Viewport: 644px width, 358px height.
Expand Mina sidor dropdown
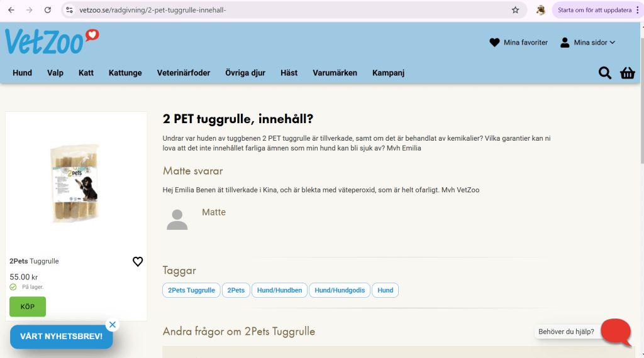(587, 43)
